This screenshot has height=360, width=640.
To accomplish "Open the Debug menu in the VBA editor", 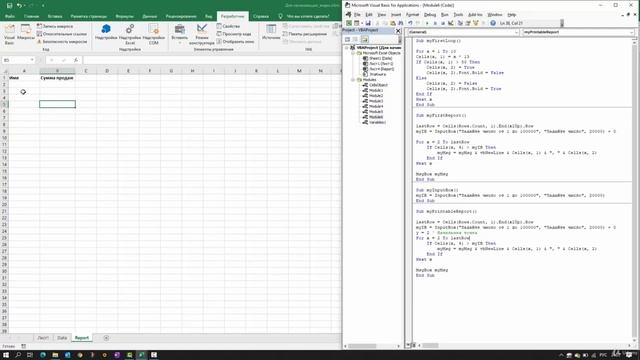I will [430, 15].
